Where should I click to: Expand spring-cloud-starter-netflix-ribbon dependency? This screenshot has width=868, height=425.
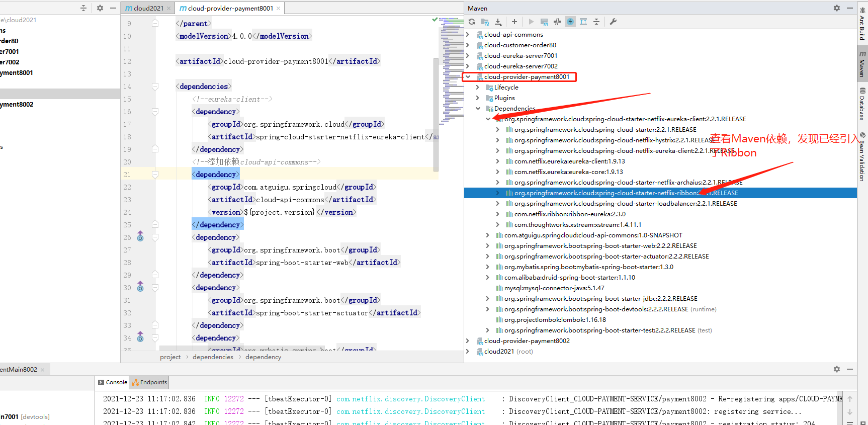pyautogui.click(x=498, y=193)
